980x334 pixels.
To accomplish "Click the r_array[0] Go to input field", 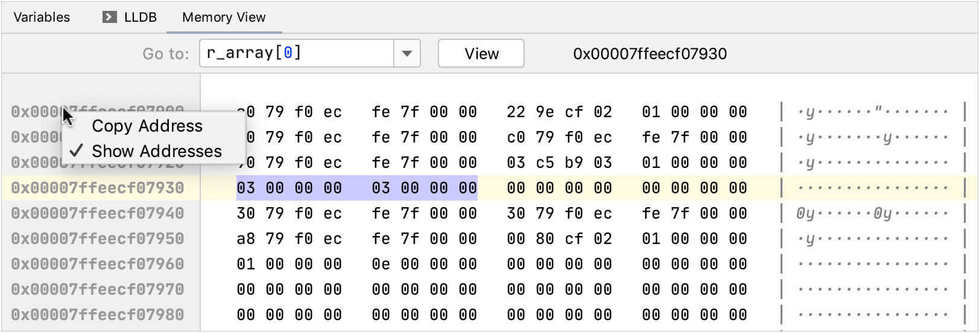I will point(297,54).
